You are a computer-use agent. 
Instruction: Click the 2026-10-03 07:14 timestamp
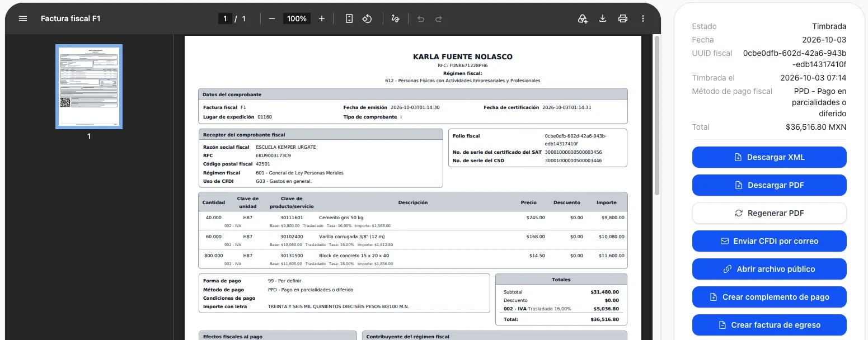(813, 78)
